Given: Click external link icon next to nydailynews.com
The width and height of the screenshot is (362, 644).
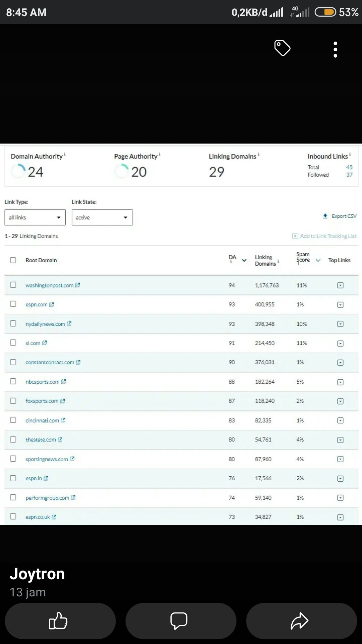Looking at the screenshot, I should pos(69,324).
